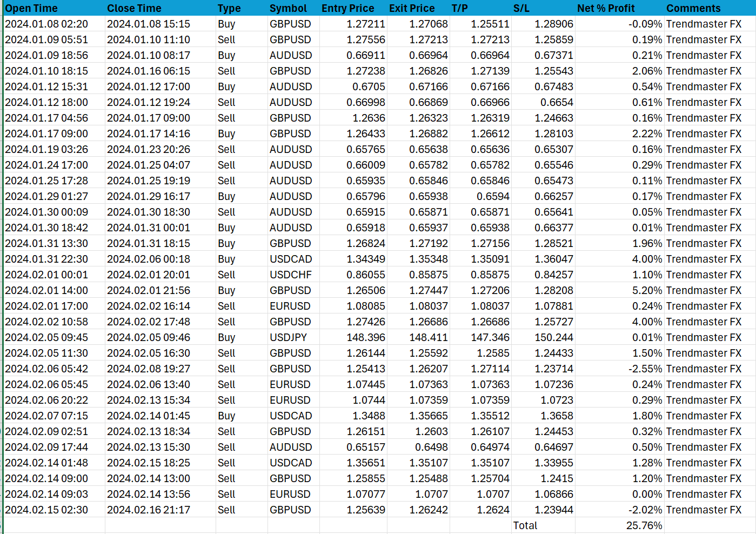Click the Exit Price header cell
Viewport: 756px width, 534px height.
point(418,8)
